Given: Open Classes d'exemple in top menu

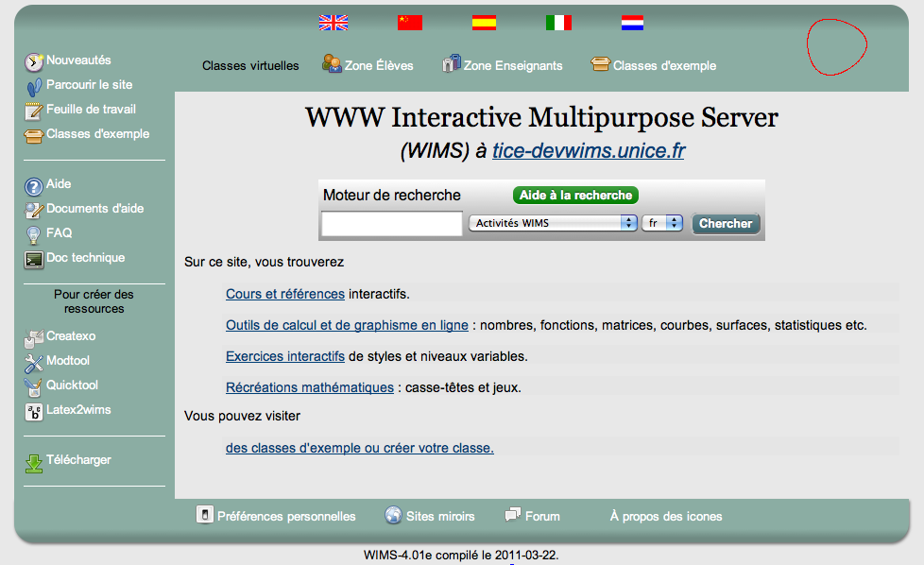Looking at the screenshot, I should coord(653,65).
